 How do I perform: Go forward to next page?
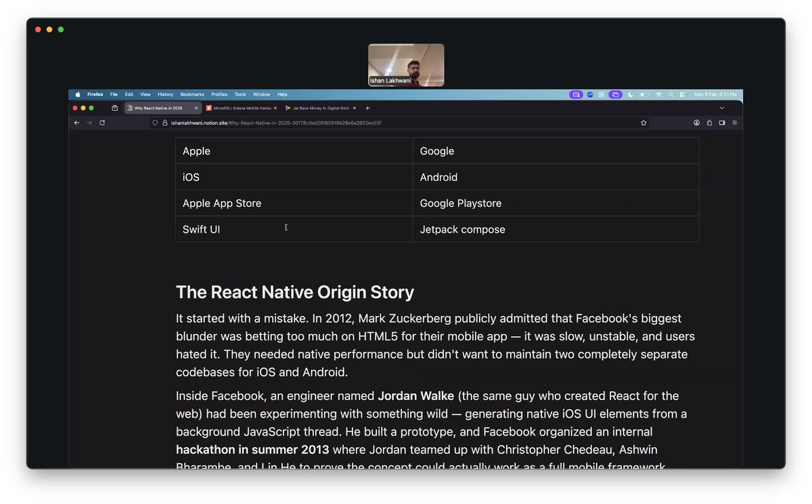(x=89, y=123)
